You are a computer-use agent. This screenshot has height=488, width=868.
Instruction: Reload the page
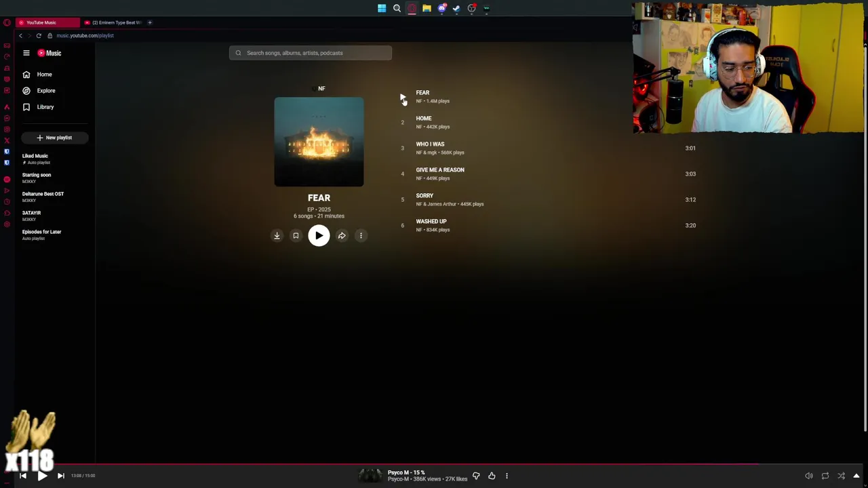point(39,35)
